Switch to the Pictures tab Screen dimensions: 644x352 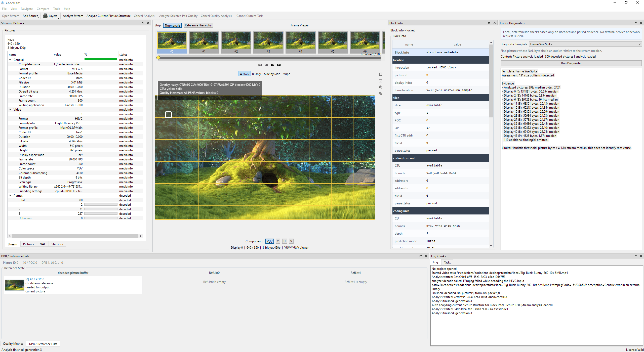pos(28,244)
